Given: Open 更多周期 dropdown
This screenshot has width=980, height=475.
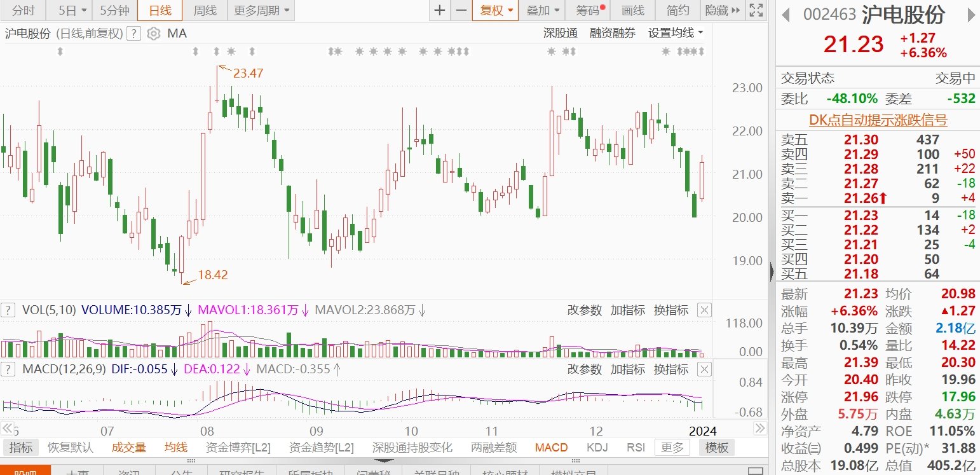Looking at the screenshot, I should (261, 10).
